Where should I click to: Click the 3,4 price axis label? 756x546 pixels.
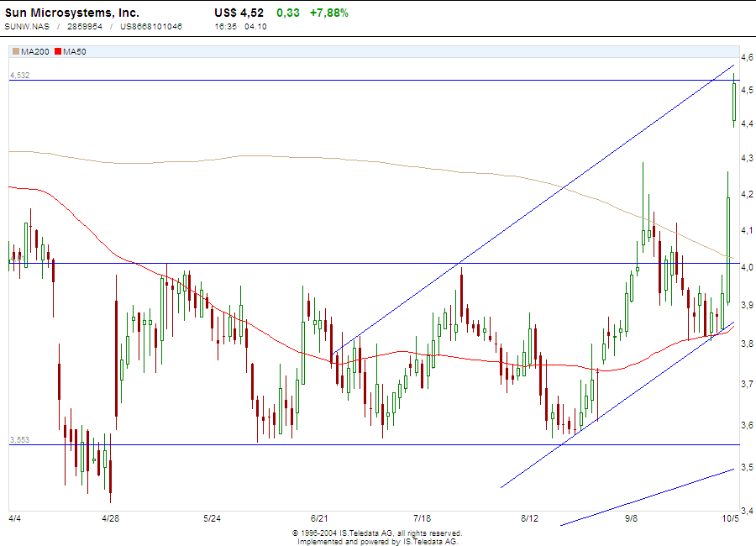[x=748, y=511]
